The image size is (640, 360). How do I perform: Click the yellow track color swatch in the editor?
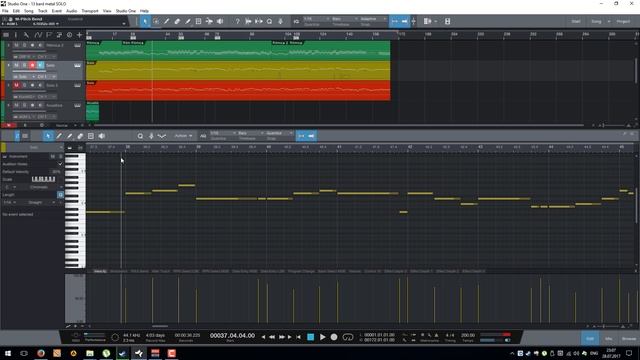(4, 147)
